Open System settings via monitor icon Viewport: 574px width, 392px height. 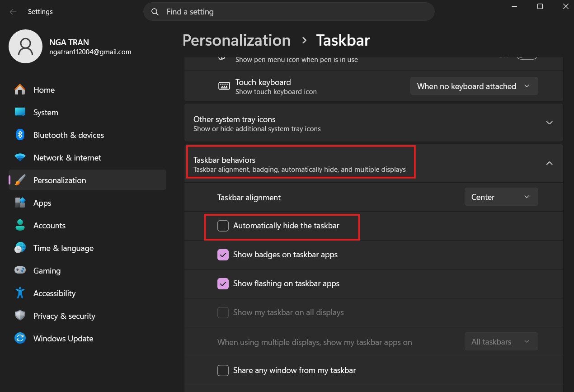click(20, 113)
